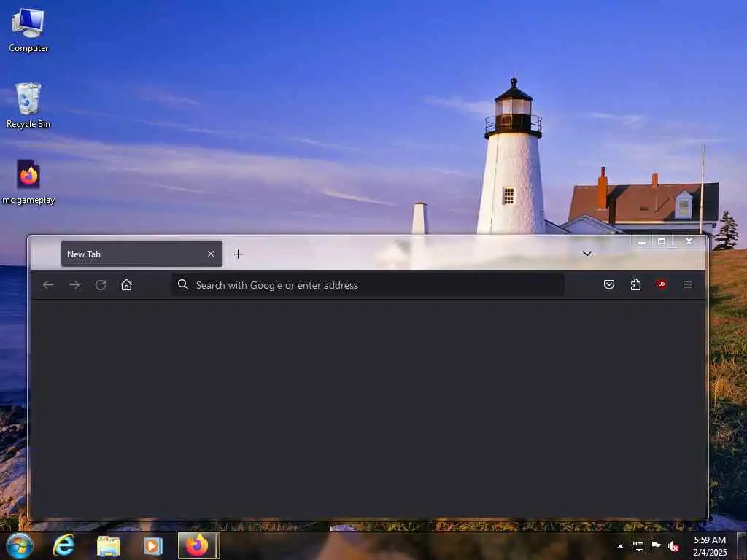Click the Firefox forward arrow

74,285
